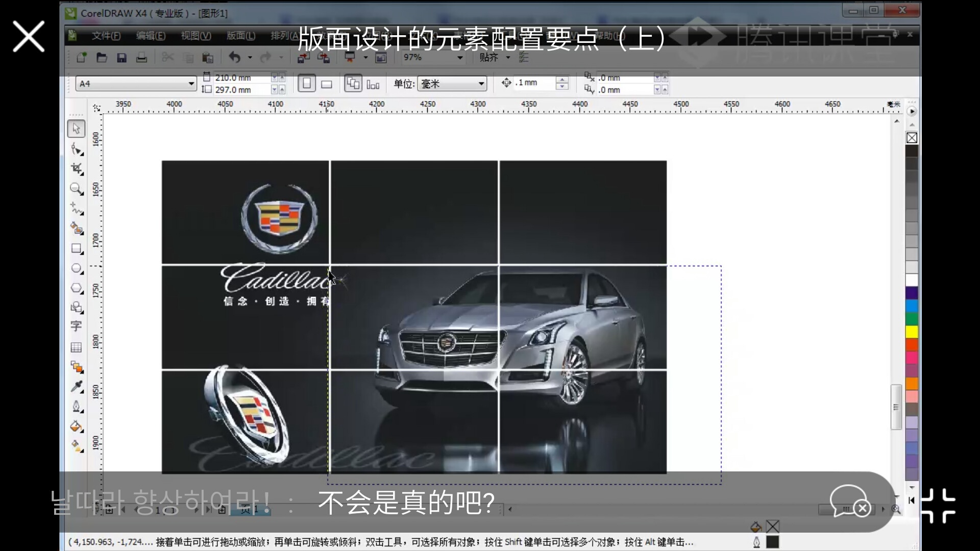Open the 文件(F) menu
The image size is (980, 551).
pyautogui.click(x=106, y=36)
